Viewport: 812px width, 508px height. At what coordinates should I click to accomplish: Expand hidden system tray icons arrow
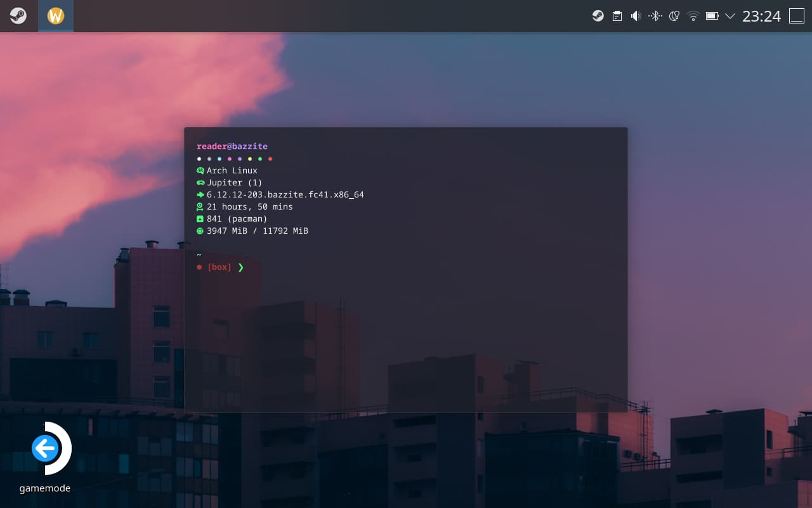click(730, 16)
